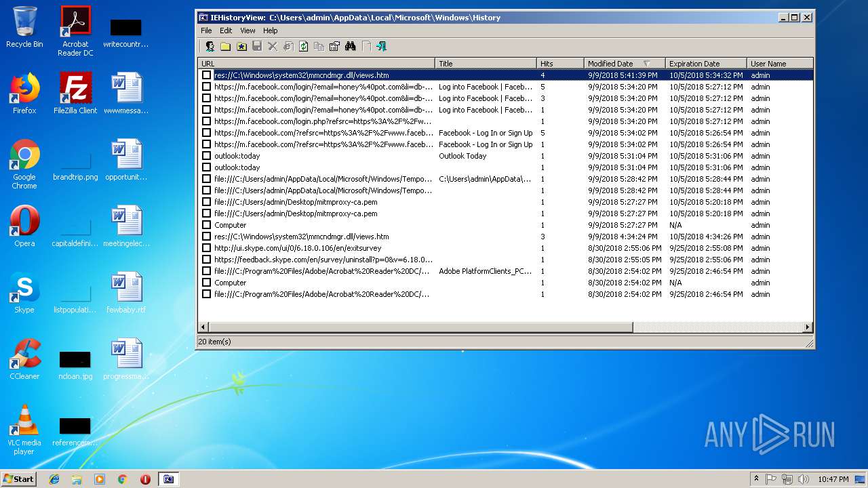Image resolution: width=868 pixels, height=488 pixels.
Task: Select the VLC media player desktop shortcut
Action: click(x=24, y=430)
